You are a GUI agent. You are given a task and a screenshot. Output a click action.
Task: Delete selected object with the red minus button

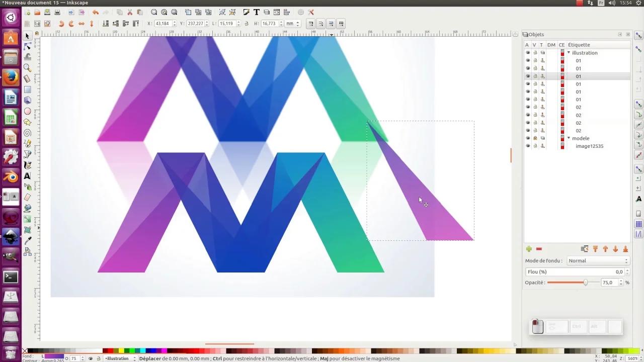[539, 249]
